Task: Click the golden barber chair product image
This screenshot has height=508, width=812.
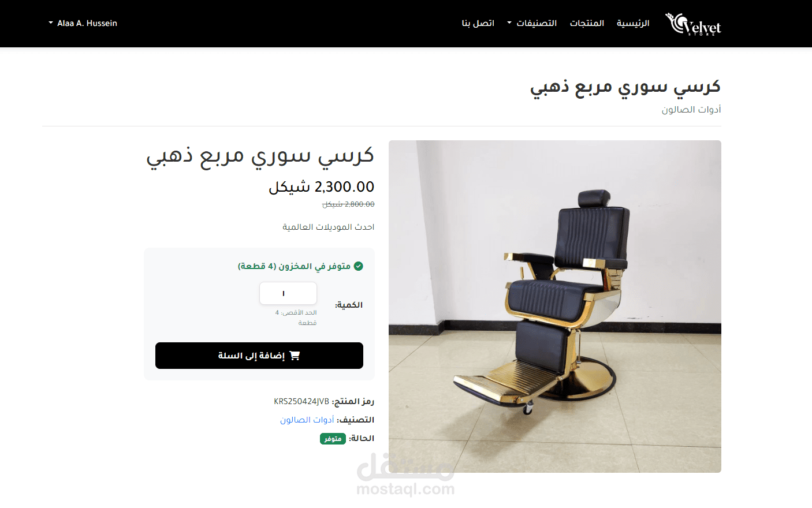Action: pyautogui.click(x=555, y=307)
